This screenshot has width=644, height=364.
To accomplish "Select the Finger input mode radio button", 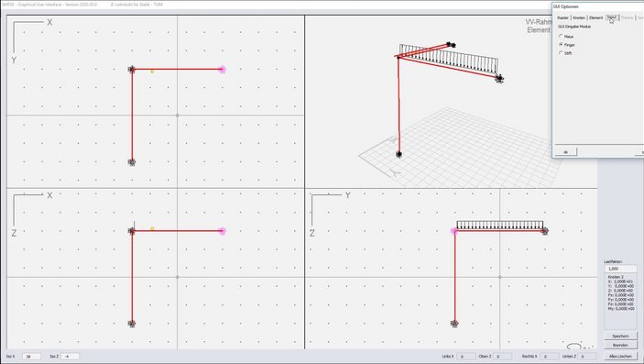I will [561, 44].
